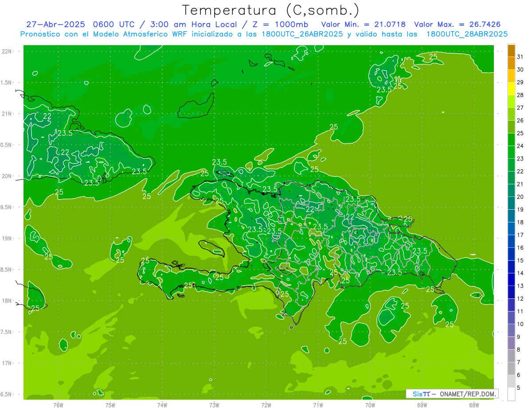Pick the gray legend swatch between 6 and 7
Image resolution: width=532 pixels, height=411 pixels.
tap(511, 369)
